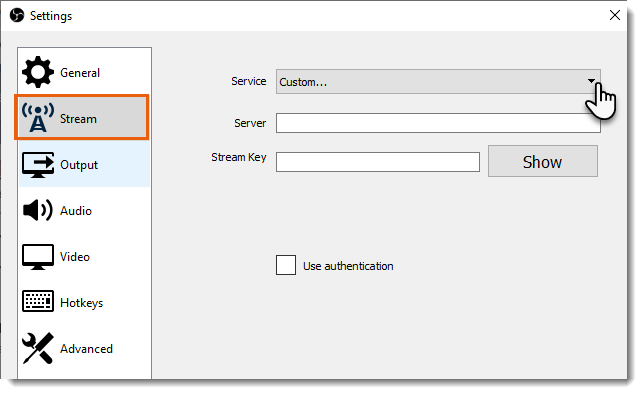642x394 pixels.
Task: Select the Advanced settings label
Action: tap(86, 349)
